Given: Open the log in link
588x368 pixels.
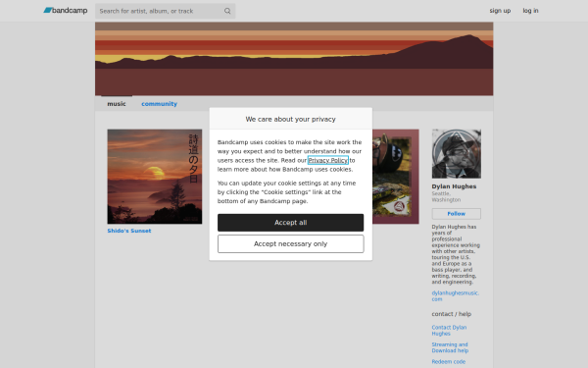Looking at the screenshot, I should coord(530,11).
